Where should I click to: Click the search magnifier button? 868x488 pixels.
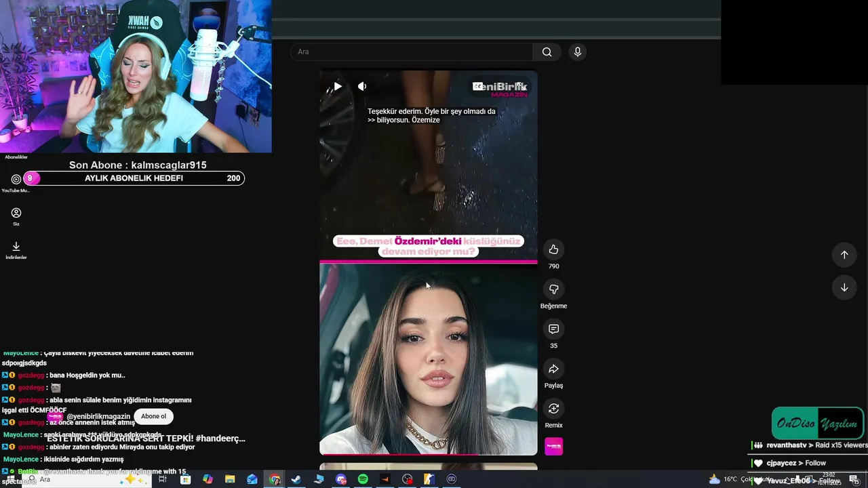coord(547,52)
